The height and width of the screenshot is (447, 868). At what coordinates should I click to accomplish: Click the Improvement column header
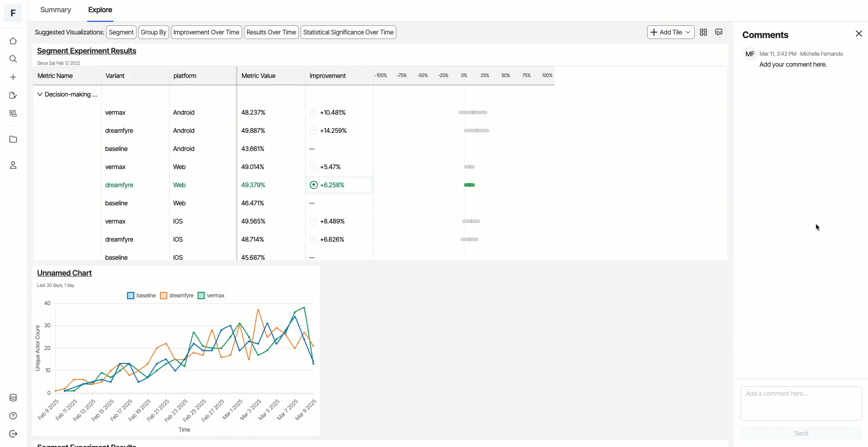(x=339, y=76)
